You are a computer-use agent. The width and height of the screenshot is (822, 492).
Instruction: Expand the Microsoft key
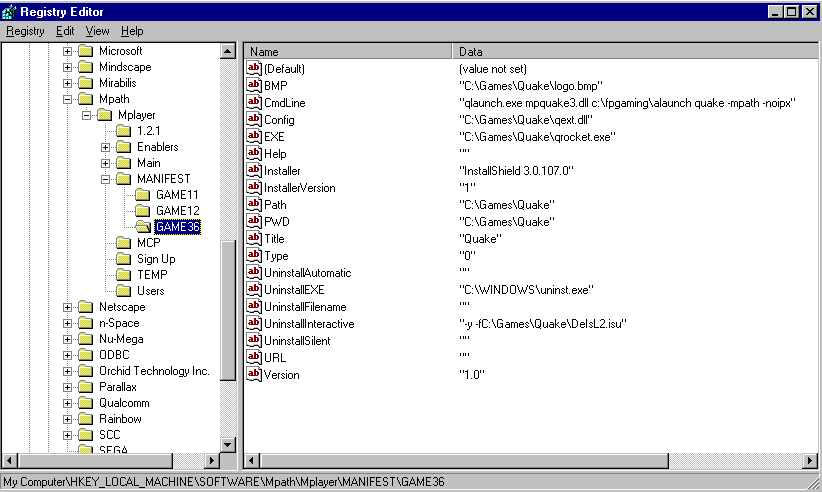click(x=67, y=51)
